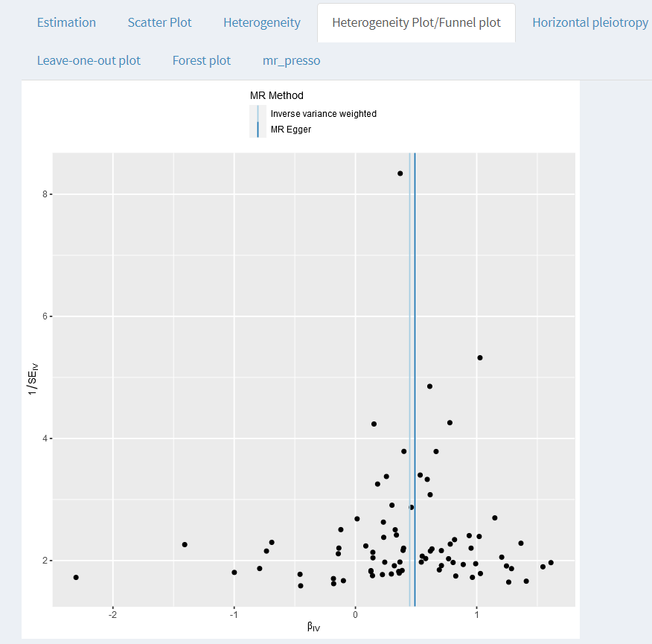Show the Forest plot tab
This screenshot has width=652, height=644.
(202, 60)
